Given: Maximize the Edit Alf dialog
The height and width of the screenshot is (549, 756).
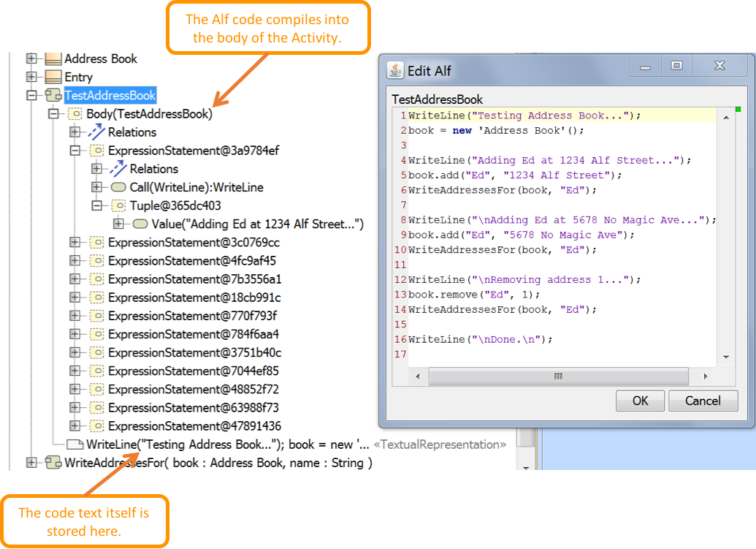Looking at the screenshot, I should (x=676, y=66).
